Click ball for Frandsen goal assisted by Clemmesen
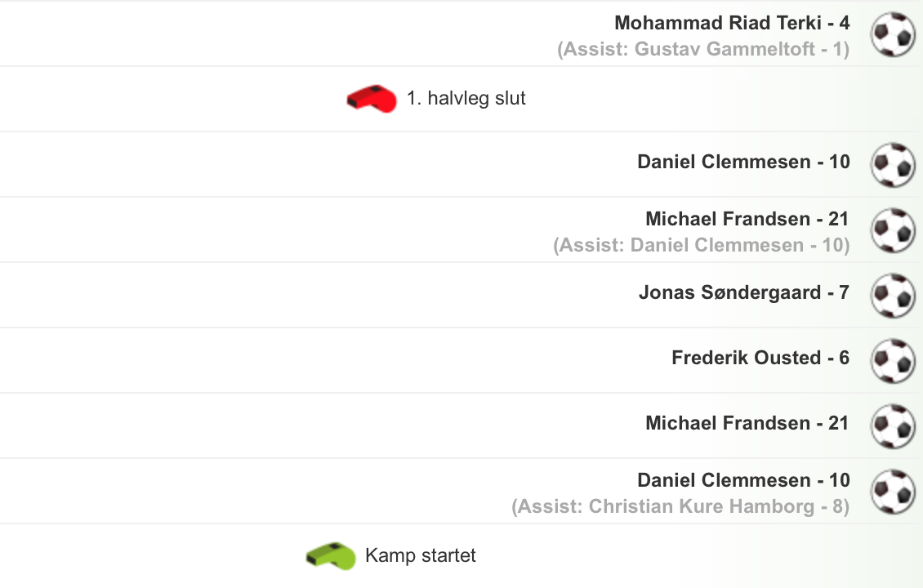 click(892, 230)
